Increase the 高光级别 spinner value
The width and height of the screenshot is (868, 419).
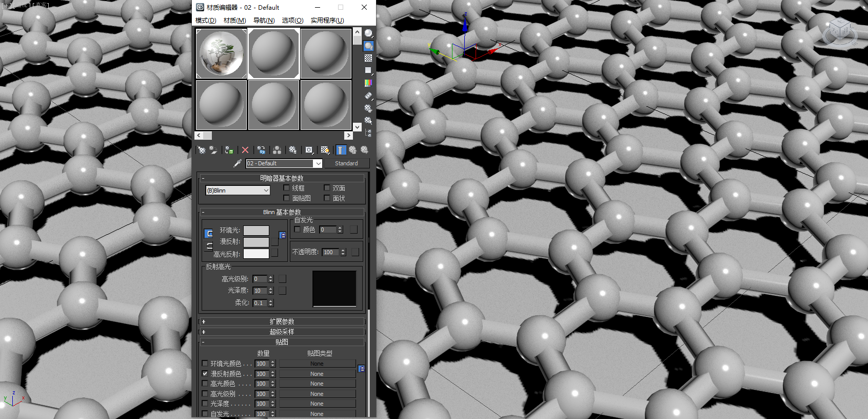click(x=271, y=277)
